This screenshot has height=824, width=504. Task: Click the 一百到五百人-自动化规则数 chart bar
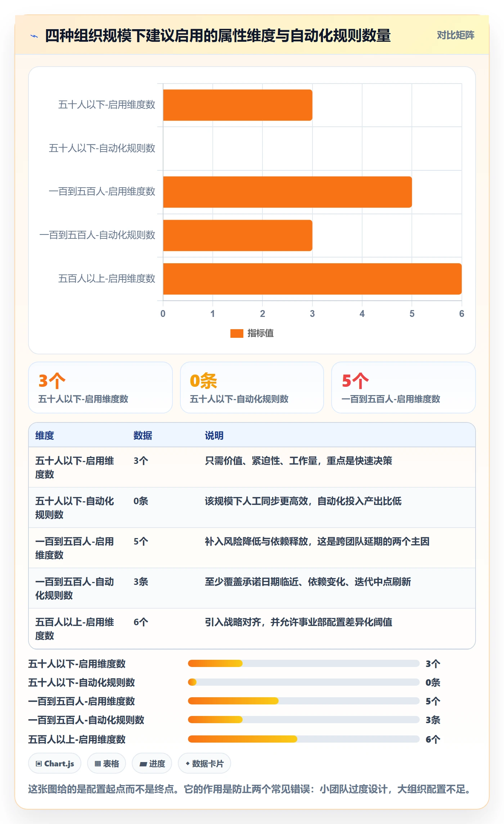tap(238, 236)
